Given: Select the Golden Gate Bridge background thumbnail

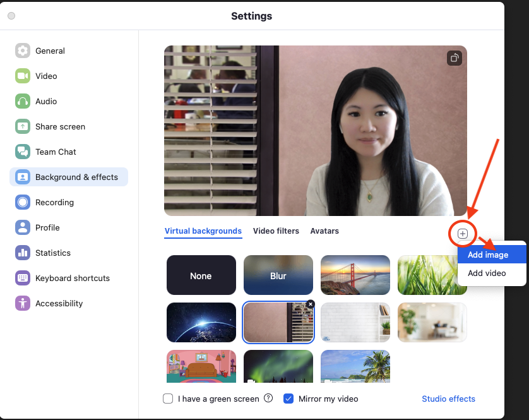Looking at the screenshot, I should click(355, 275).
